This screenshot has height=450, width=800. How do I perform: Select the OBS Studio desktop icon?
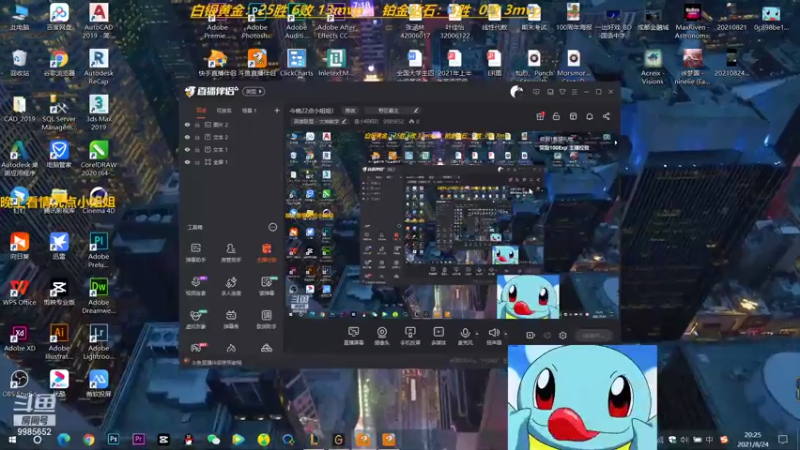[x=19, y=383]
